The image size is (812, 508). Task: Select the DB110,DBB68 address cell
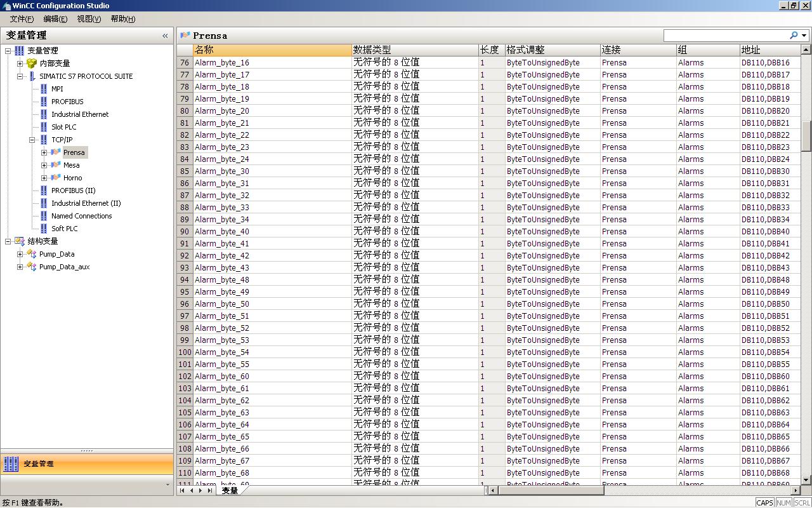770,473
